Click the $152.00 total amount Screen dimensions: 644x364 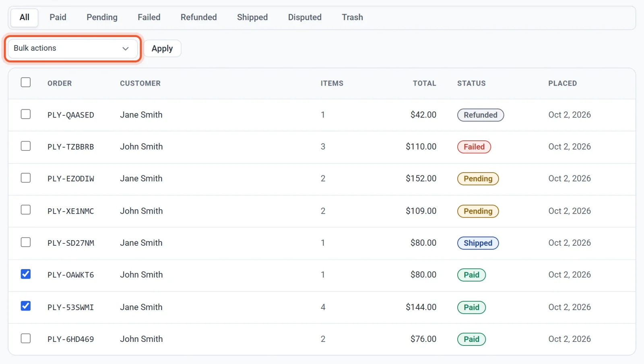coord(421,179)
